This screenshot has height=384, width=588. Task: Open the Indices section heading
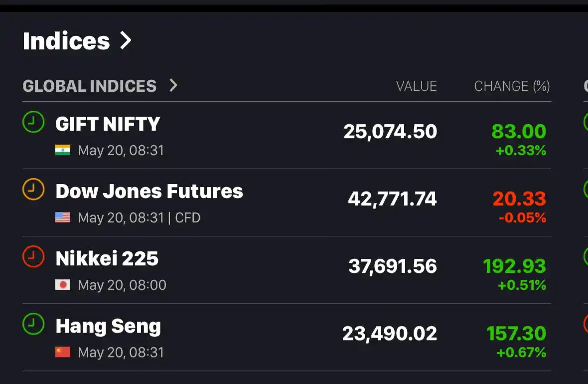pos(66,40)
